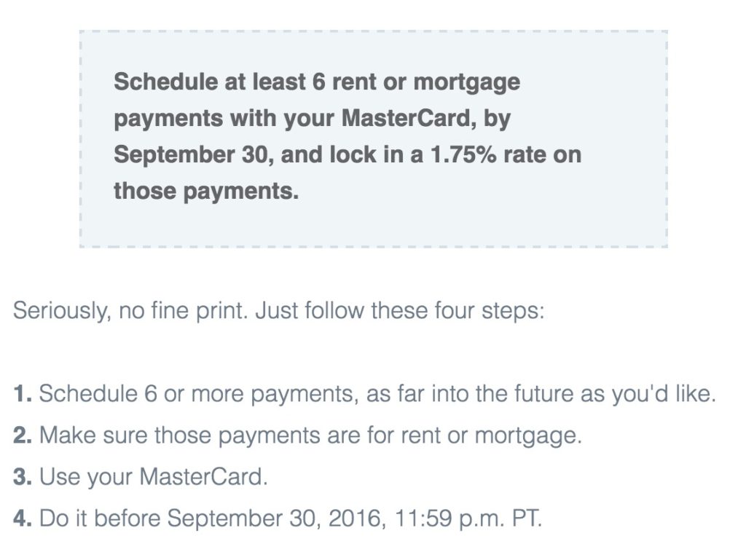Click the bold "payments with your MasterCard, by" line
746x560 pixels.
311,118
